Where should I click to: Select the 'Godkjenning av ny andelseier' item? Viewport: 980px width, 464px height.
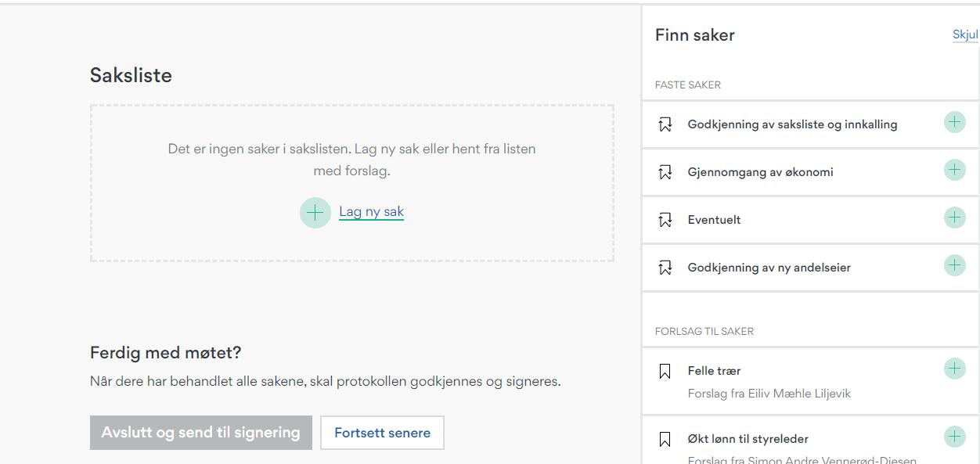(x=769, y=268)
